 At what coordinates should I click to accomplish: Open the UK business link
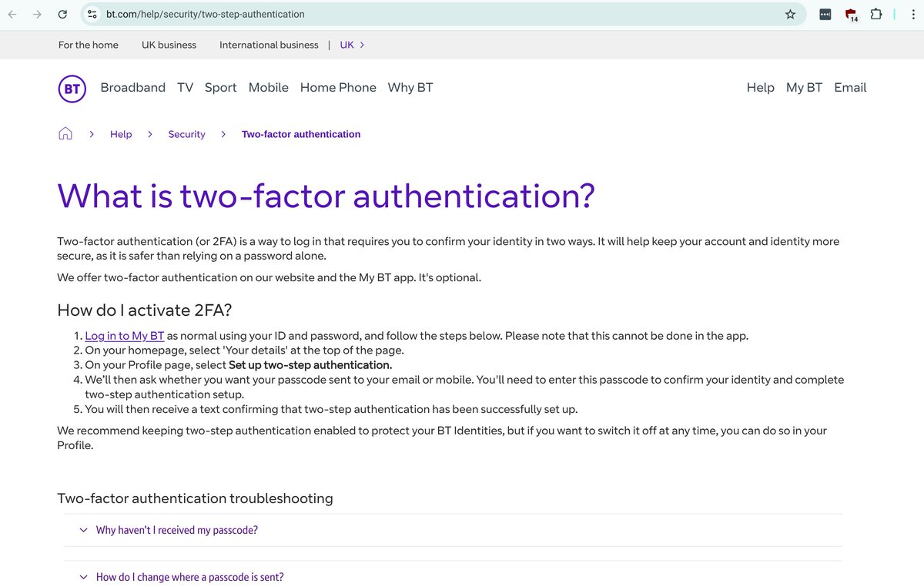pyautogui.click(x=169, y=45)
